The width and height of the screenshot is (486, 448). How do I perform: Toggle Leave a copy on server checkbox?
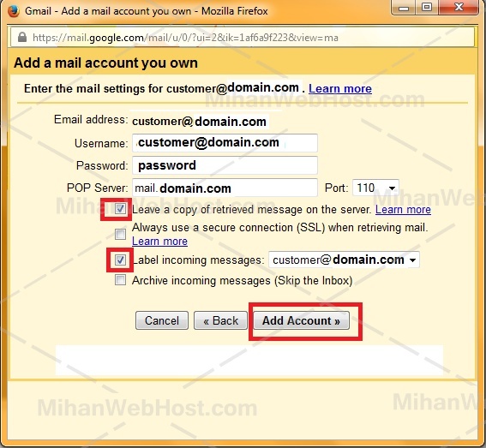click(x=120, y=208)
